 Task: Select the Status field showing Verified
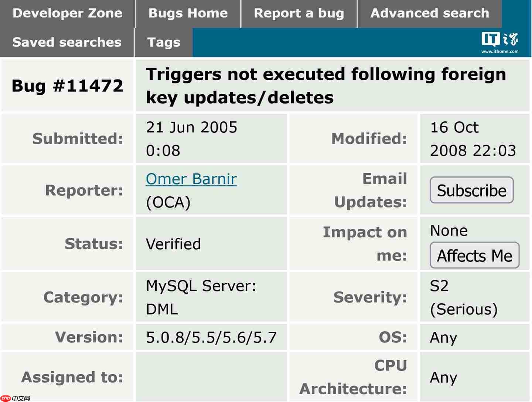click(x=173, y=244)
